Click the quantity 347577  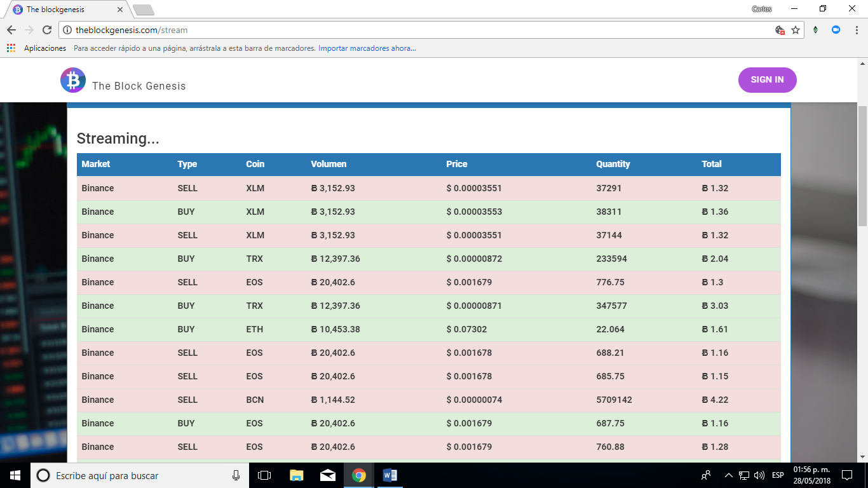click(611, 306)
